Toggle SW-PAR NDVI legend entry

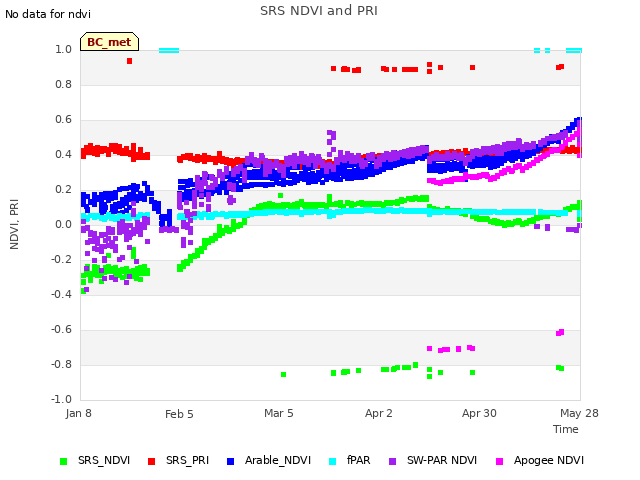[433, 460]
